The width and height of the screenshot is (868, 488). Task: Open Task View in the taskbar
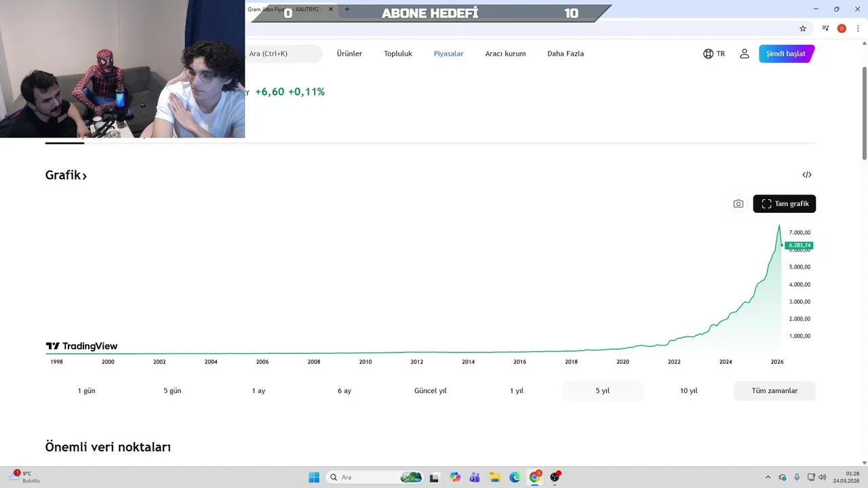[435, 477]
